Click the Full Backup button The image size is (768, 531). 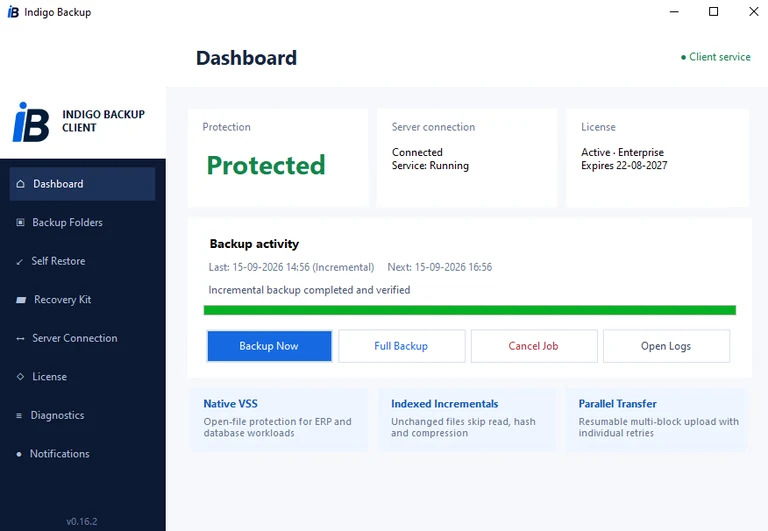tap(402, 346)
